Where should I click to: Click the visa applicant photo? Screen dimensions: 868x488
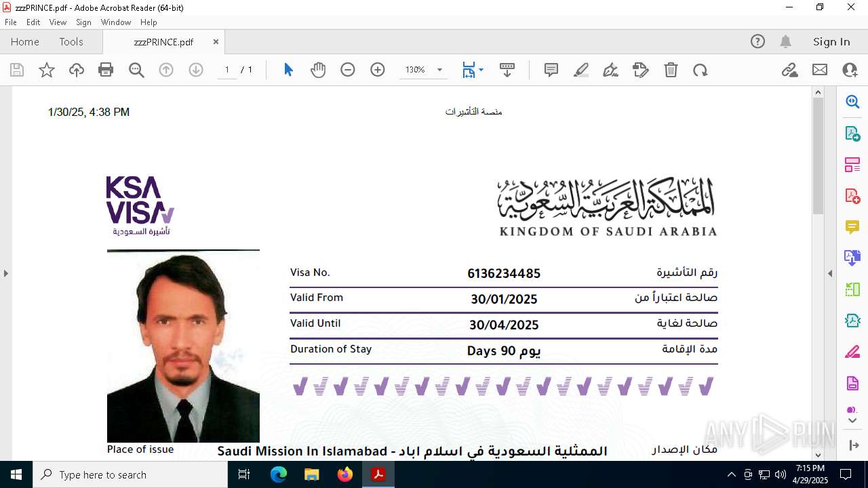pos(183,346)
